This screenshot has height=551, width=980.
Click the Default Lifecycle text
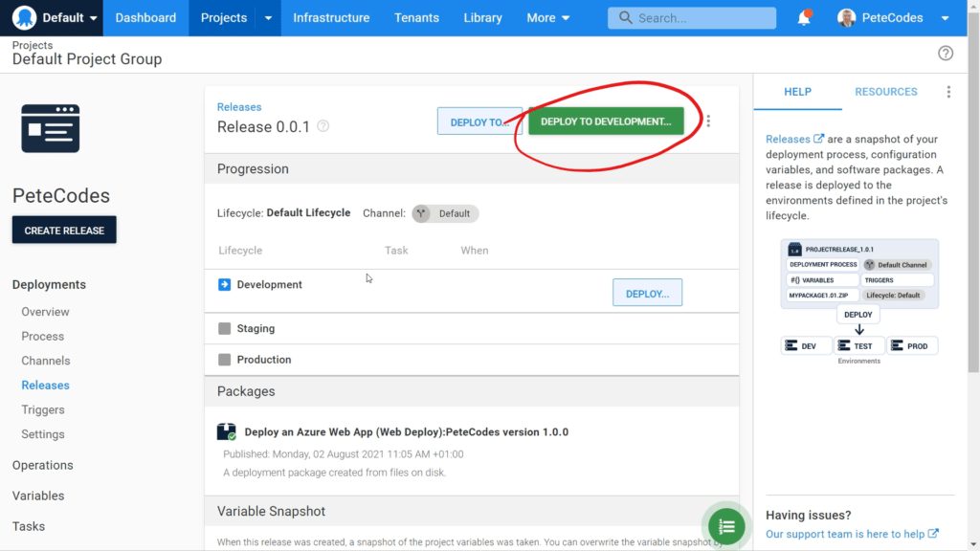(308, 213)
